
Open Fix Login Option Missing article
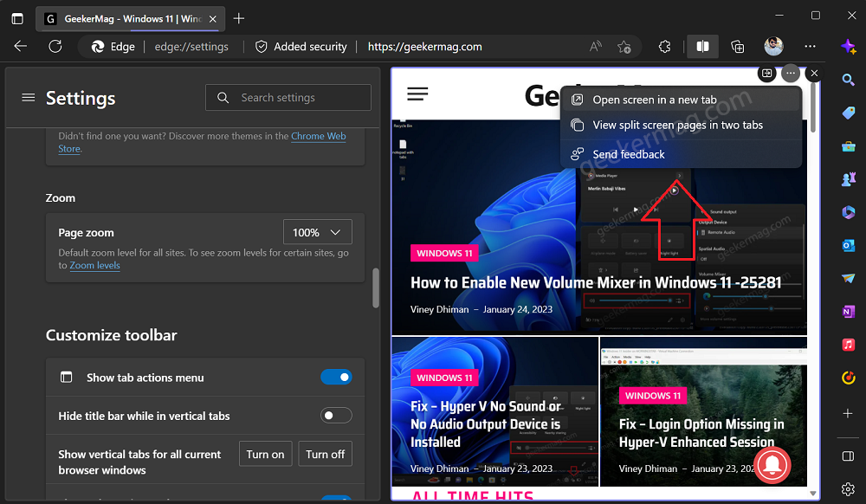(701, 433)
